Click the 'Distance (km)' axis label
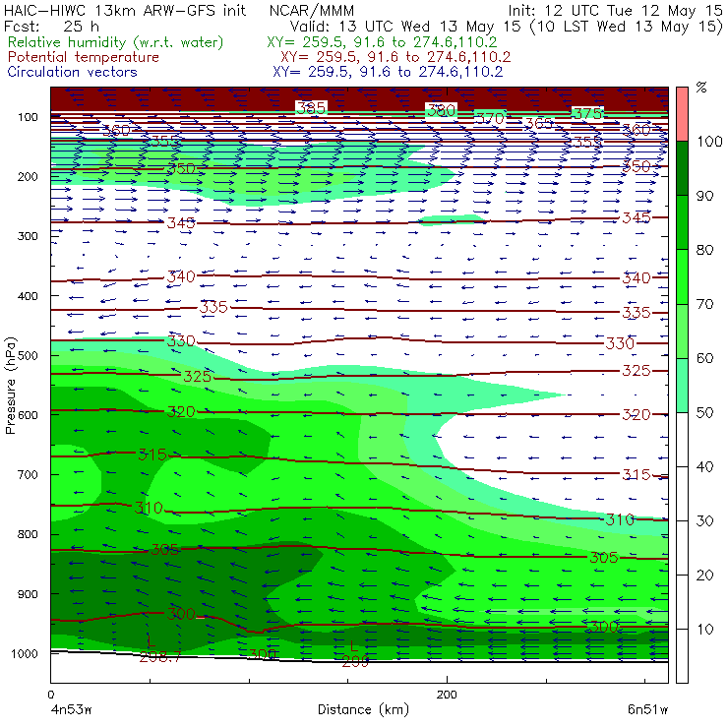This screenshot has height=728, width=728. tap(363, 709)
